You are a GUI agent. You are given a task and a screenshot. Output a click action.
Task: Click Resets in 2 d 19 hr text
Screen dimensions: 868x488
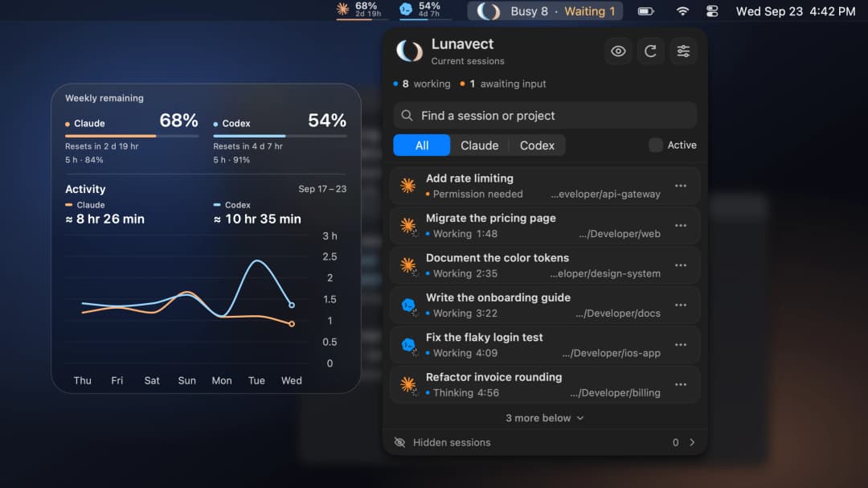(102, 146)
